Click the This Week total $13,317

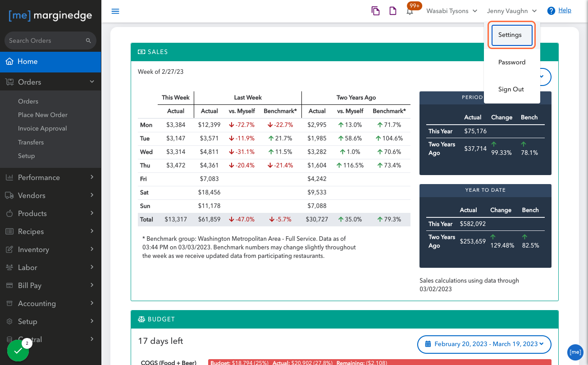[x=175, y=220]
